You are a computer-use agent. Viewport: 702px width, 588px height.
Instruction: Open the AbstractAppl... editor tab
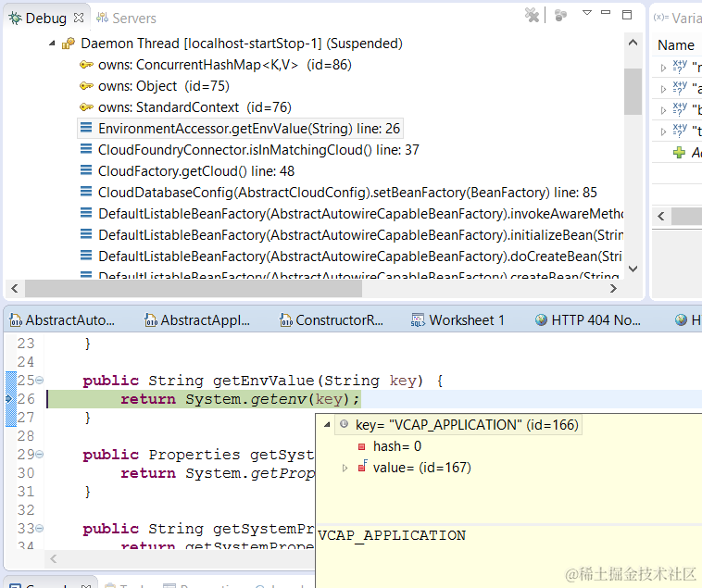[197, 320]
